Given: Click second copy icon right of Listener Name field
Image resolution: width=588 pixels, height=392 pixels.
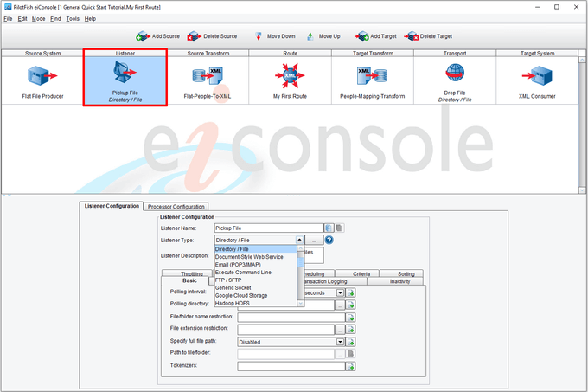Looking at the screenshot, I should pyautogui.click(x=339, y=228).
